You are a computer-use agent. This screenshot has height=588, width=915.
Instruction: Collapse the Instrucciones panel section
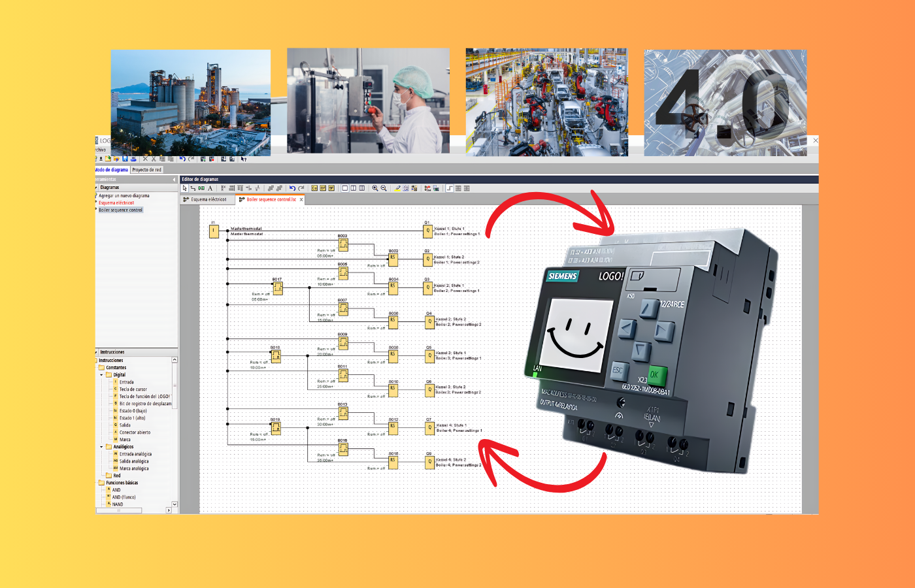[x=97, y=352]
